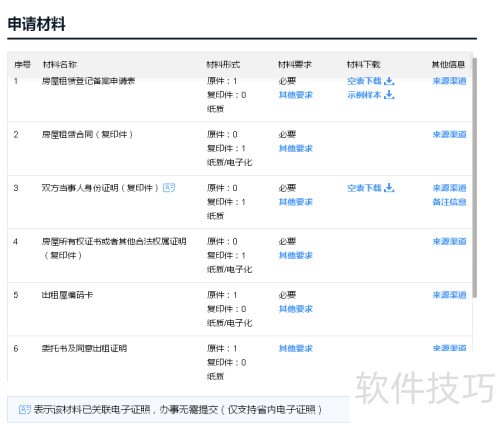Click 材料形式 column header
This screenshot has height=425, width=500.
coord(223,64)
